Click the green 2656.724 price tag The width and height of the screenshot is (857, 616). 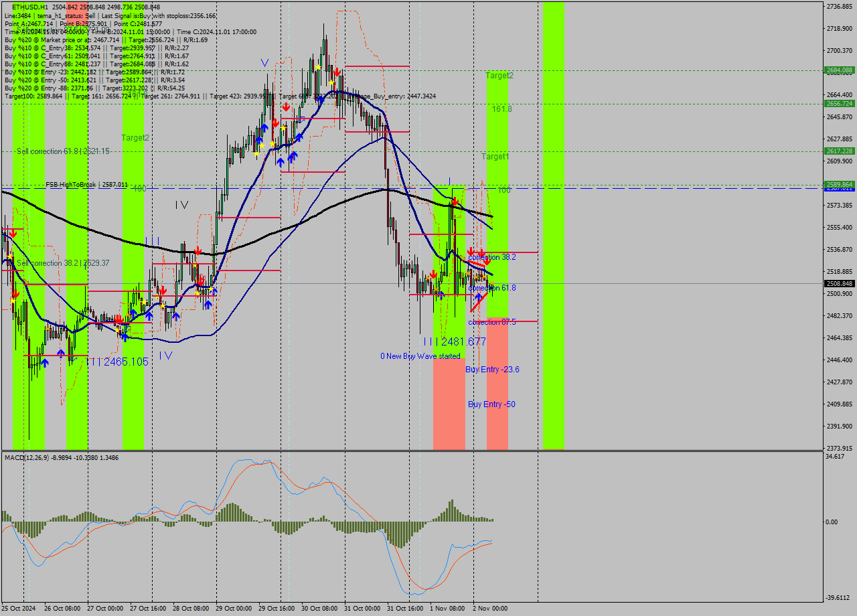pos(839,103)
